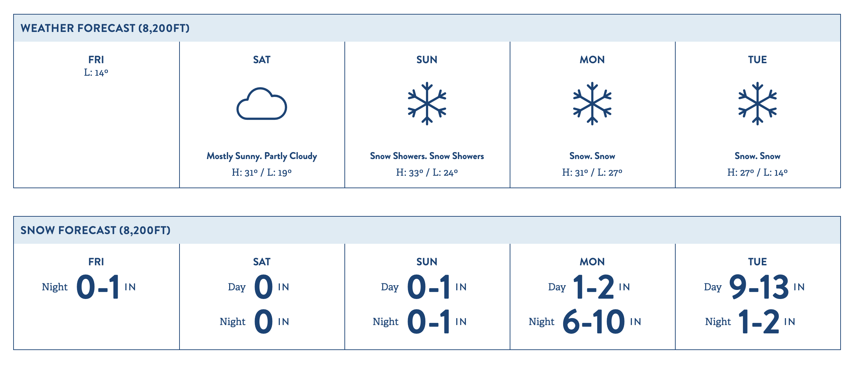Click the FRI low temperature L: 14°
Screen dimensions: 868x382
click(96, 73)
